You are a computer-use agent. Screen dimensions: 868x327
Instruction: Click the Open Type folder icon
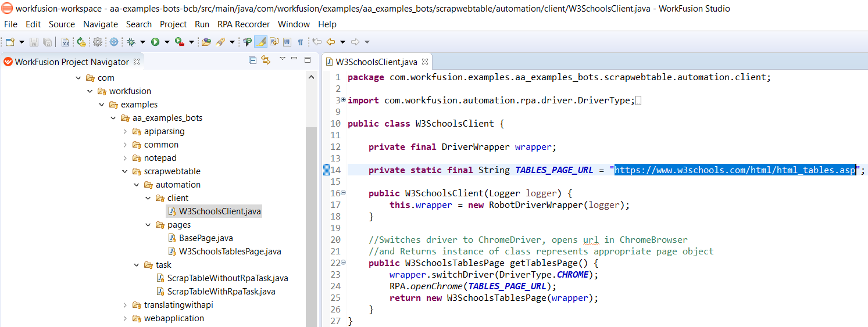206,42
